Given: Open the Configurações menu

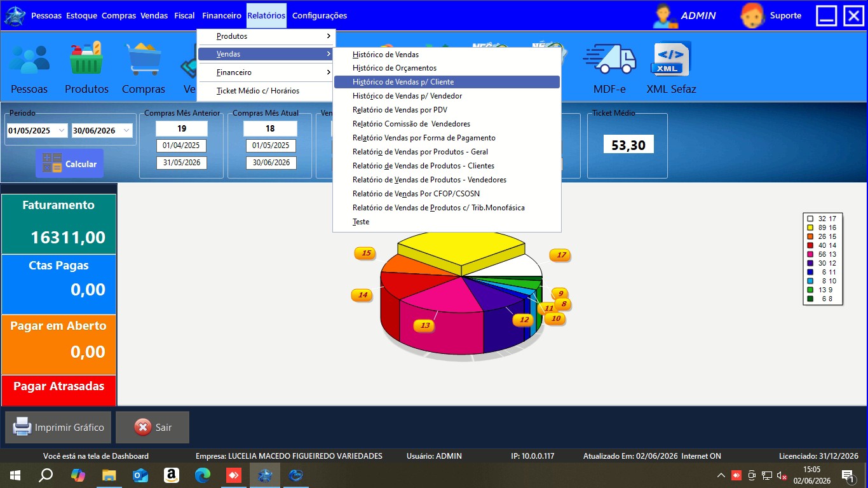Looking at the screenshot, I should pyautogui.click(x=320, y=15).
